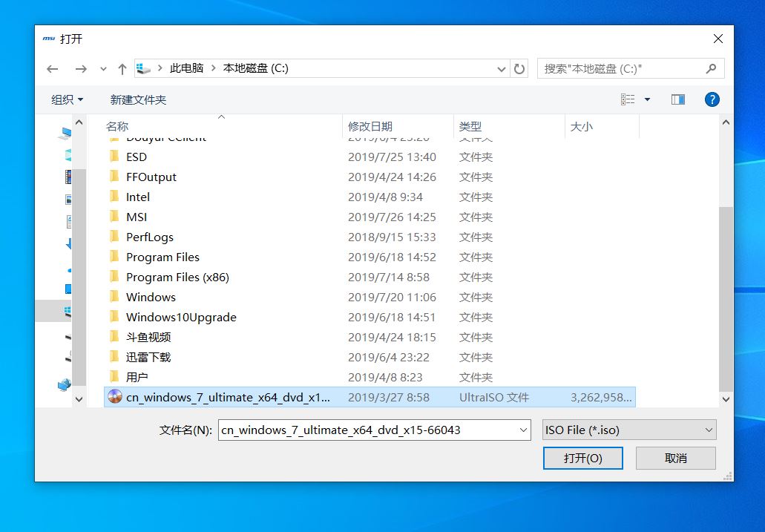Click the file list vertical scrollbar
765x532 pixels.
pyautogui.click(x=726, y=297)
